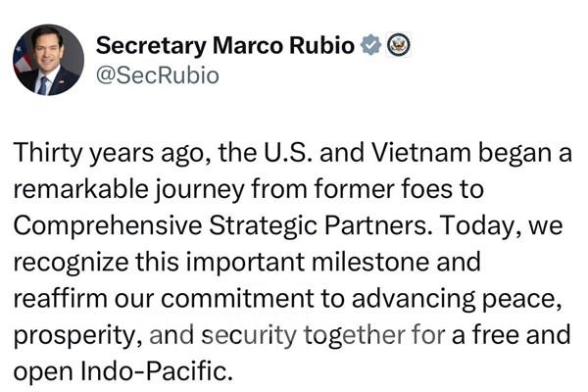Click the word "reaffirm" in the post

[x=59, y=300]
